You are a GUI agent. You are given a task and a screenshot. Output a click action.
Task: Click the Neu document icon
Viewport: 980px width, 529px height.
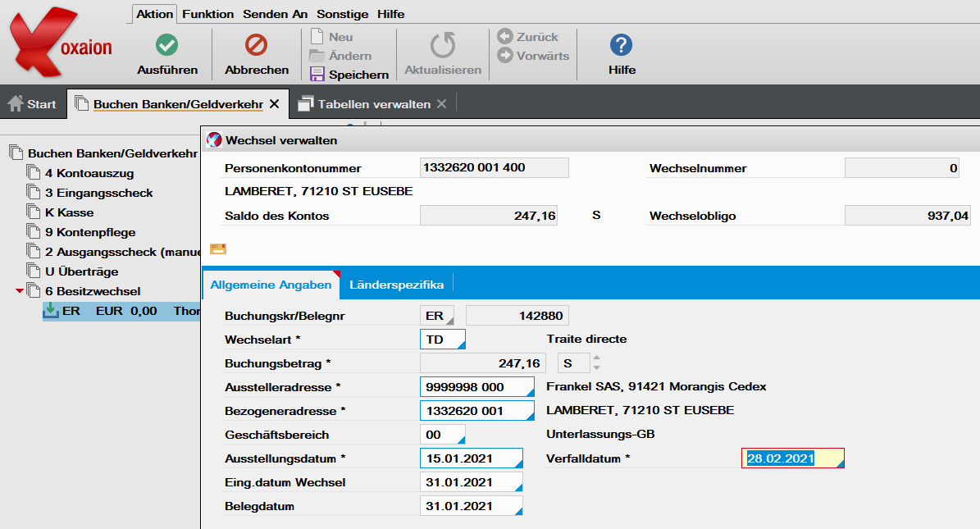317,36
